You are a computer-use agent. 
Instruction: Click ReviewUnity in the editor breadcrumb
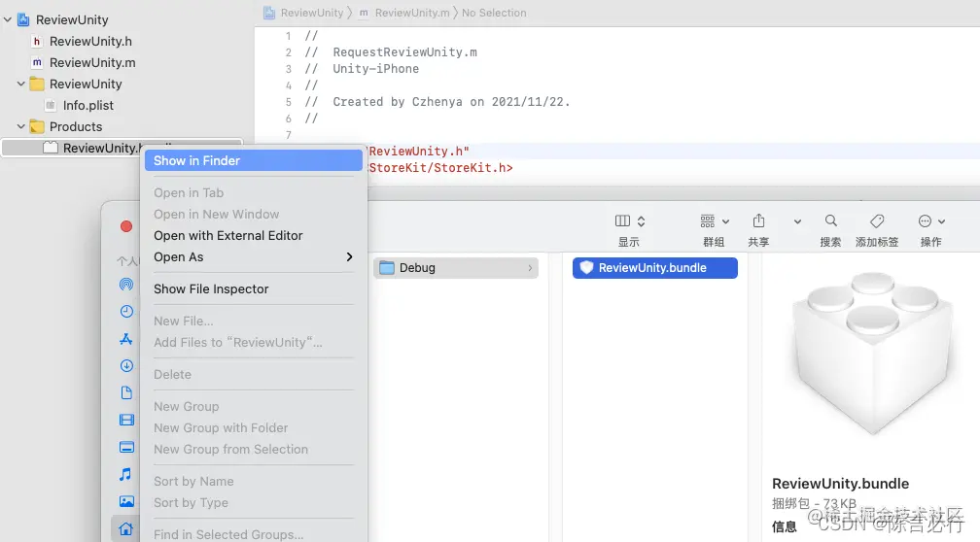tap(312, 13)
